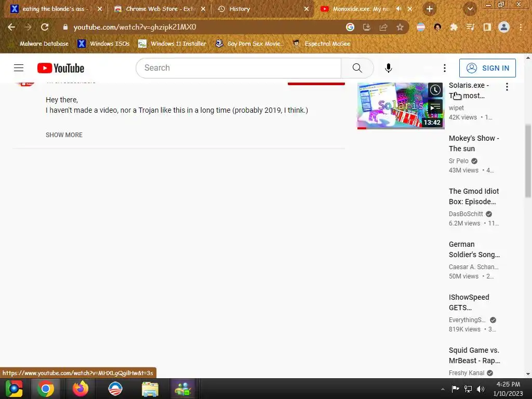Click the address bar URL
532x399 pixels.
[135, 27]
